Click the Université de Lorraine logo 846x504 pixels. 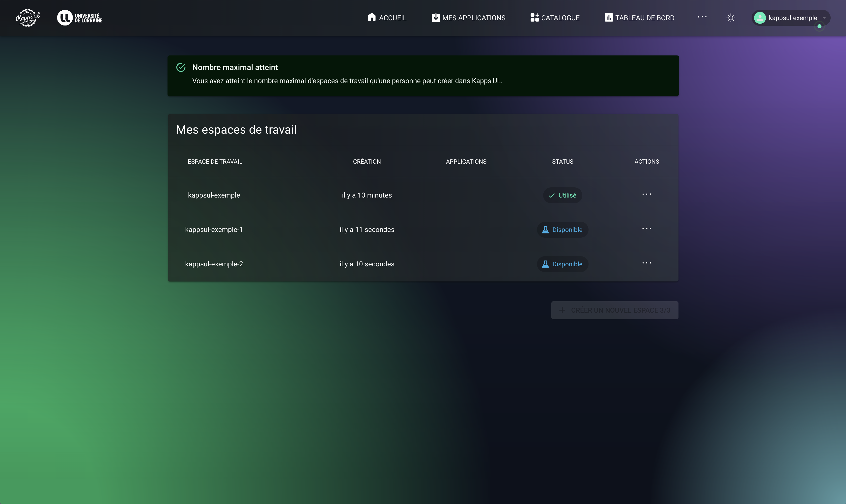point(80,18)
